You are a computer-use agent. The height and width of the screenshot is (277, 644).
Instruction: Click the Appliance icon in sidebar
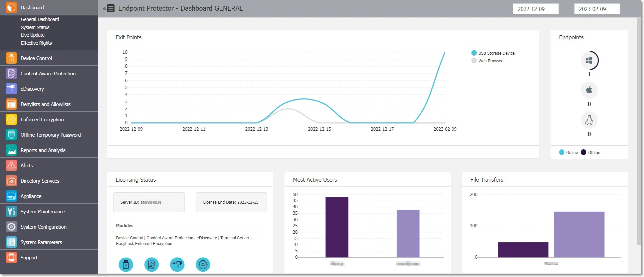point(11,196)
